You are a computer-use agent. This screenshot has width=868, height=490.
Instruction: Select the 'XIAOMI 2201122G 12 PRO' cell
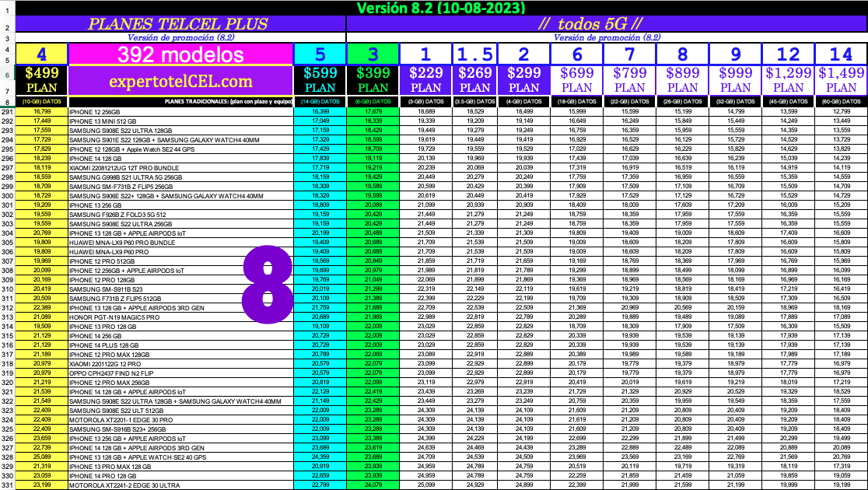pos(180,364)
